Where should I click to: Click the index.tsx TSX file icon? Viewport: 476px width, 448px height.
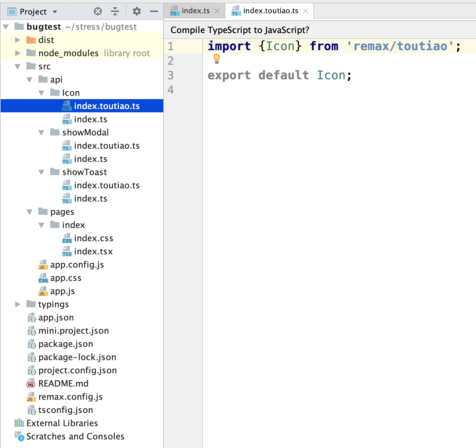pos(67,251)
